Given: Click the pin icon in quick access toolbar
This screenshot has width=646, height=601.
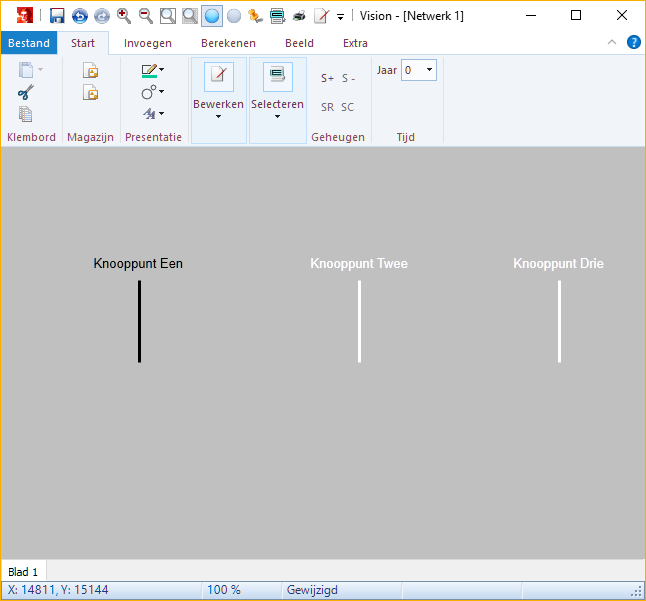Looking at the screenshot, I should (x=255, y=16).
